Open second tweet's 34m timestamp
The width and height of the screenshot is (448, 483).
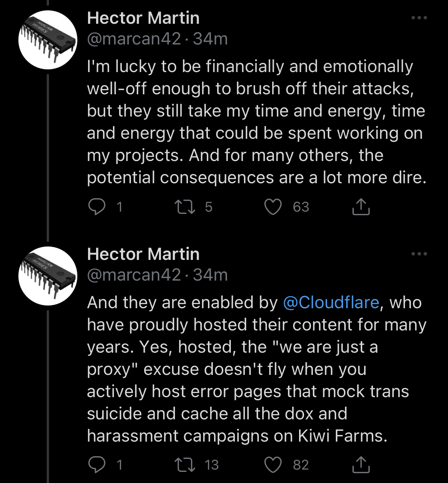coord(210,275)
